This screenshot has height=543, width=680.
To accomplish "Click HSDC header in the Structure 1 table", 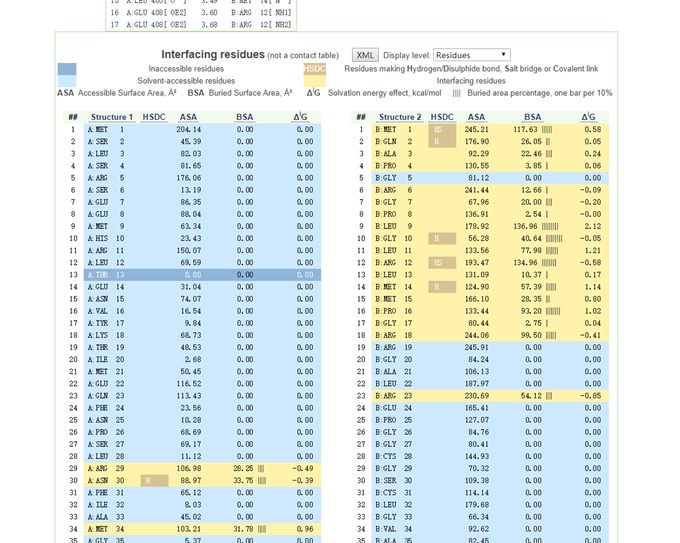I will pyautogui.click(x=154, y=117).
